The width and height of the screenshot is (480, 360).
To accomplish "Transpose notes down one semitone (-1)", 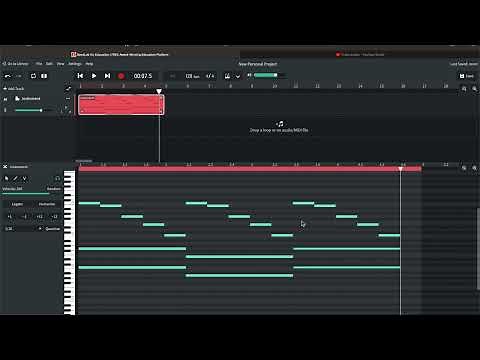I will (x=24, y=216).
